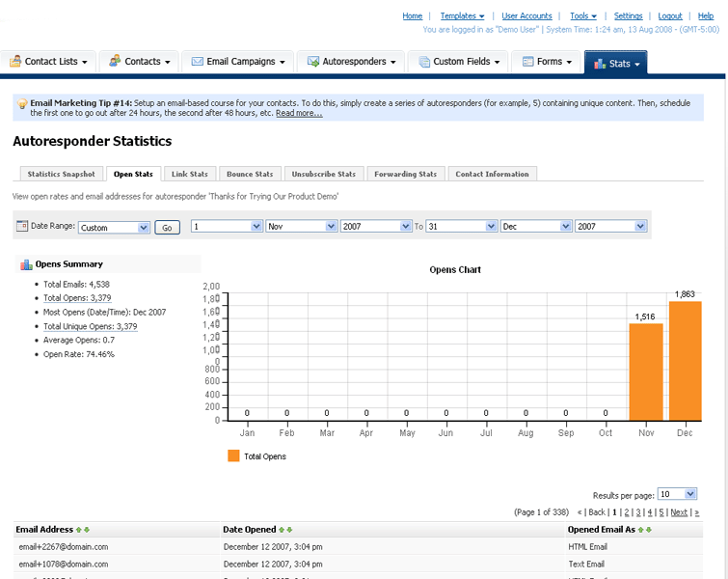Click the Home link
The image size is (728, 579).
[x=413, y=15]
